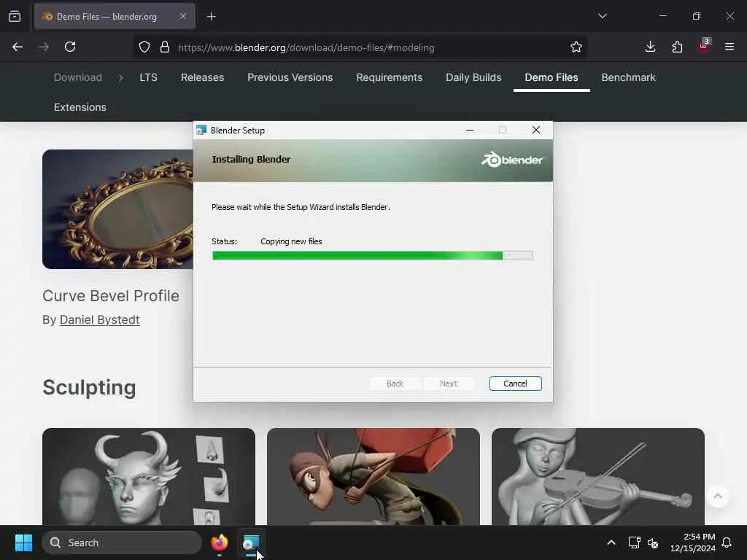Viewport: 747px width, 560px height.
Task: Click the Curve Bevel Profile title
Action: pyautogui.click(x=111, y=296)
